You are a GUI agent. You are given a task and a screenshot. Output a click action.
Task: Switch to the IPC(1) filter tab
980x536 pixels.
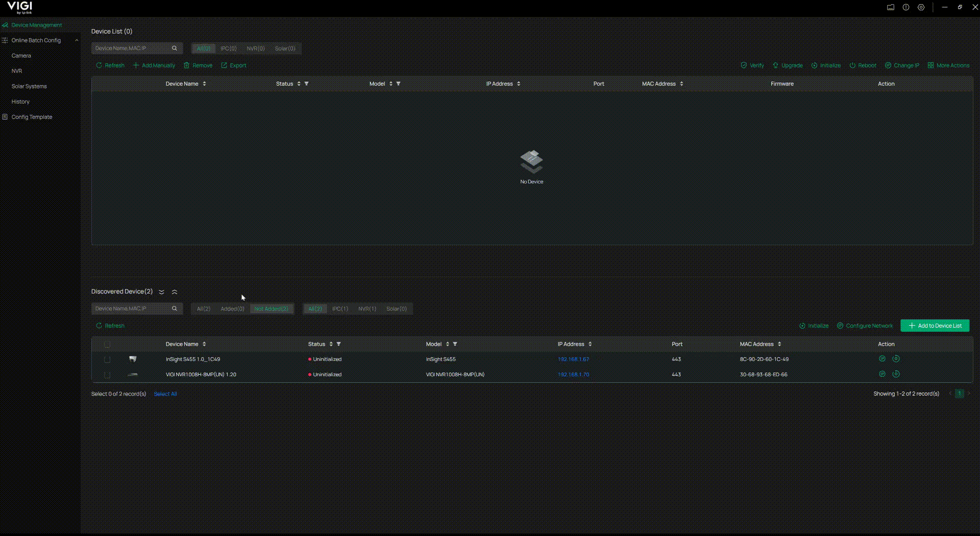click(340, 309)
